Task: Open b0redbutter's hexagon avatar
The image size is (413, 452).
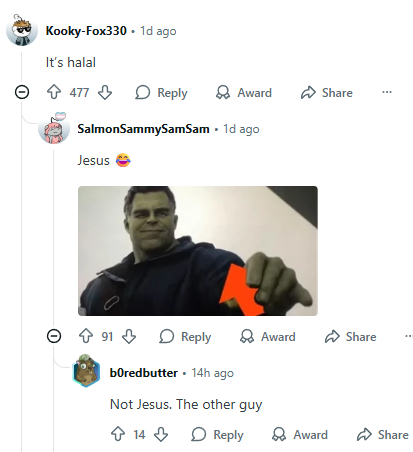Action: [86, 371]
